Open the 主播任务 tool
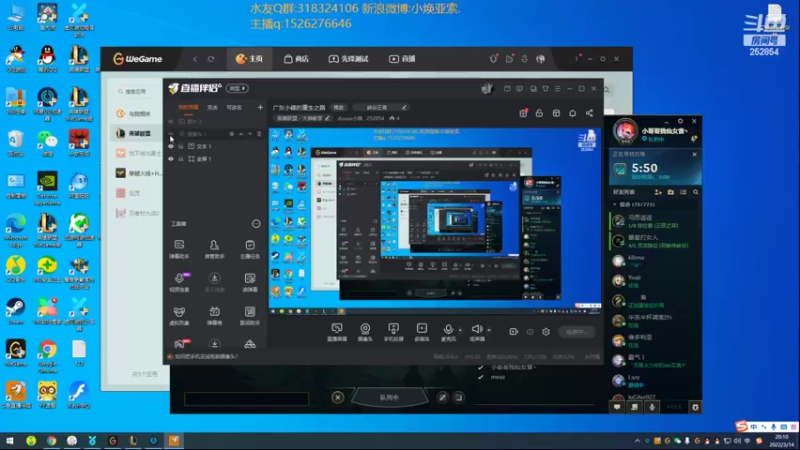The width and height of the screenshot is (800, 450). tap(249, 249)
